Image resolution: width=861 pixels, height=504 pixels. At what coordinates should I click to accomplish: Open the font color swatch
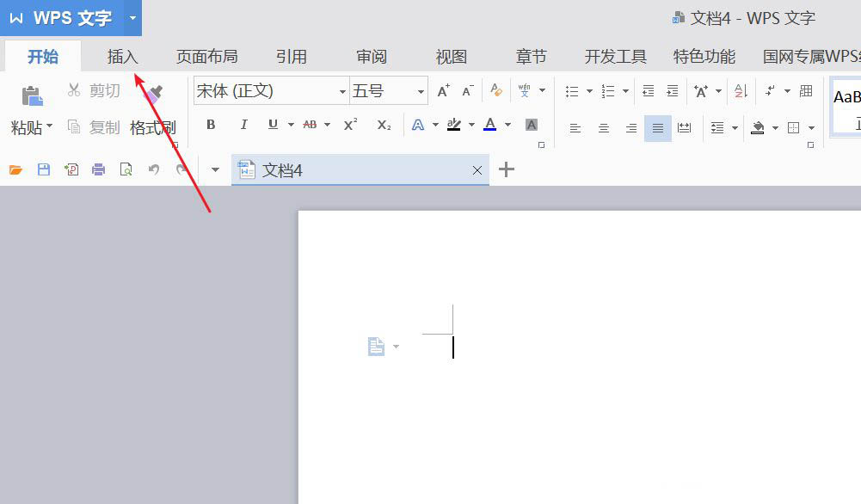(x=489, y=125)
